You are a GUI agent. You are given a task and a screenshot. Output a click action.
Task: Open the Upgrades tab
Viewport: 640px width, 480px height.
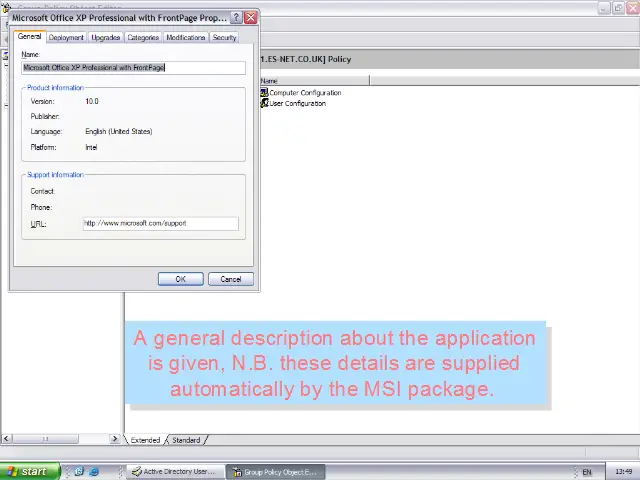coord(105,38)
